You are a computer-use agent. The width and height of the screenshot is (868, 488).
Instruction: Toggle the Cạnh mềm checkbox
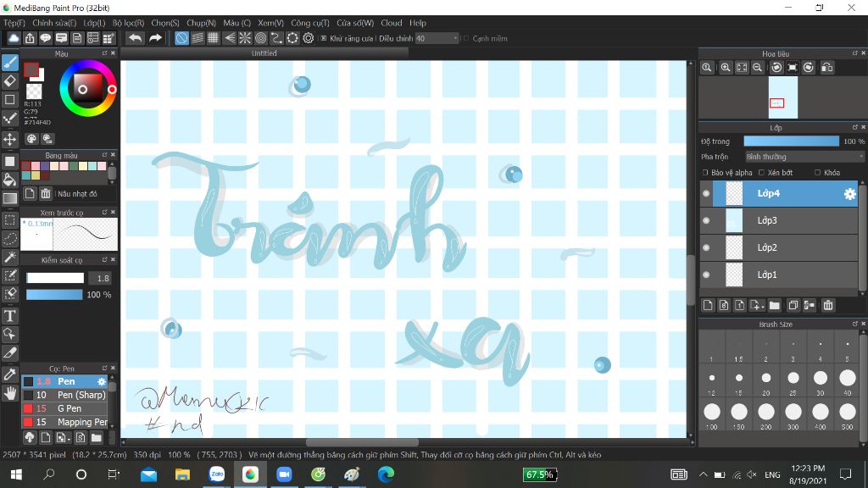click(x=466, y=38)
